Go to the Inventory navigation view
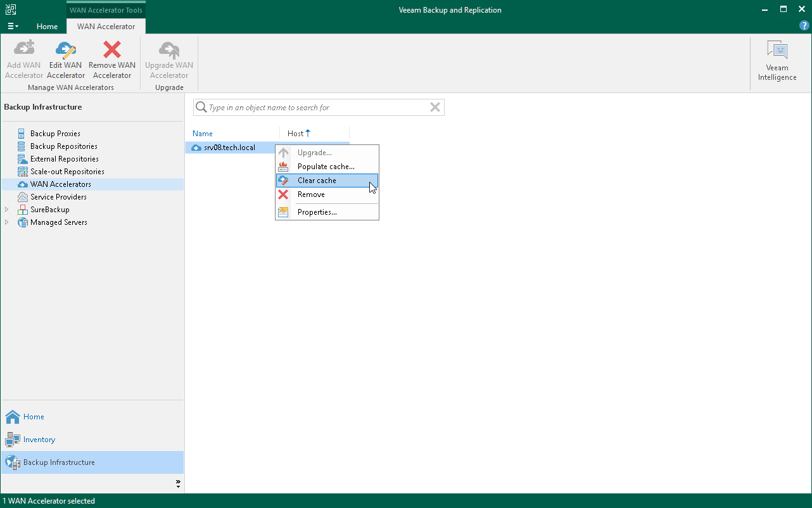812x508 pixels. [92, 440]
